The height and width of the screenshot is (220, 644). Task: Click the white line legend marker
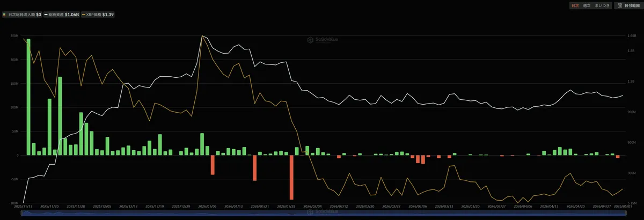click(x=46, y=14)
